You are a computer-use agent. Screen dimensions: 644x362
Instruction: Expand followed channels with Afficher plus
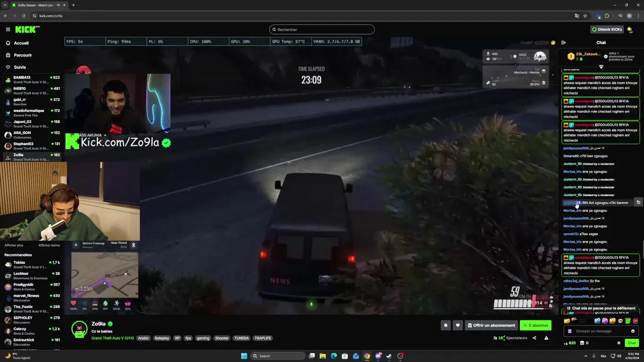click(x=14, y=245)
